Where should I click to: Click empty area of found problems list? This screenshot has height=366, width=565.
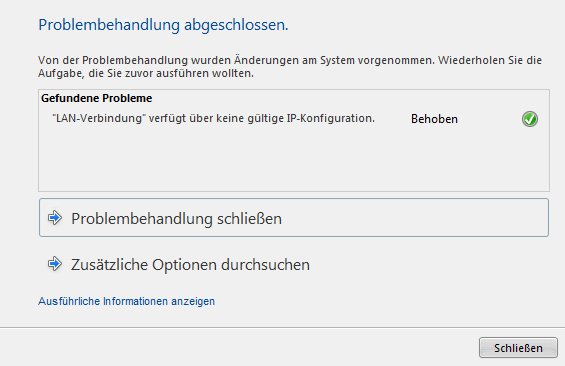[294, 159]
